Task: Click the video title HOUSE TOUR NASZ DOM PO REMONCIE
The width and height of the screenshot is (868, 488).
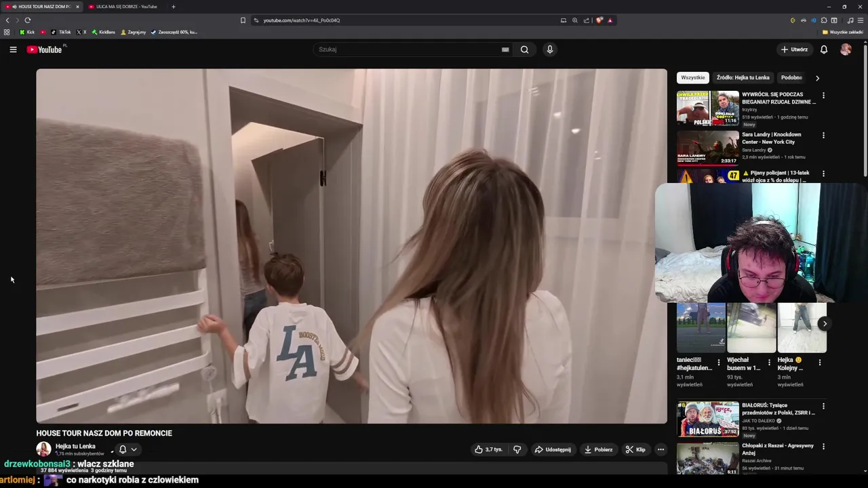Action: click(x=104, y=433)
